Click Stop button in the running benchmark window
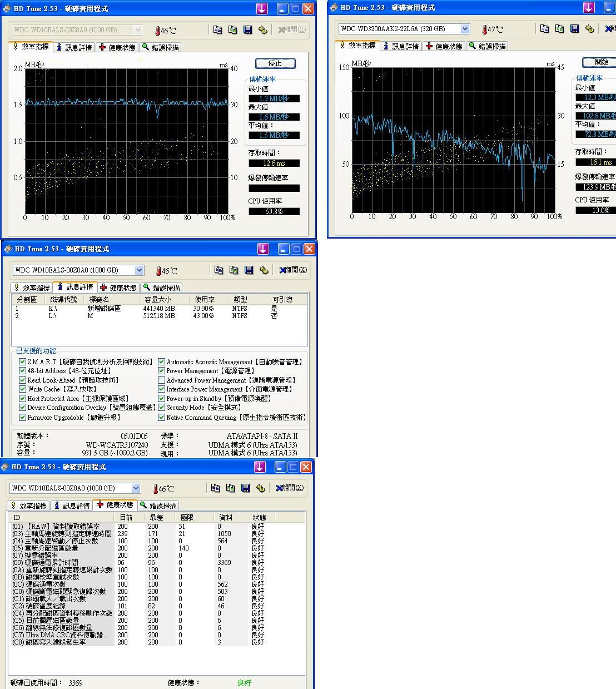 click(275, 64)
